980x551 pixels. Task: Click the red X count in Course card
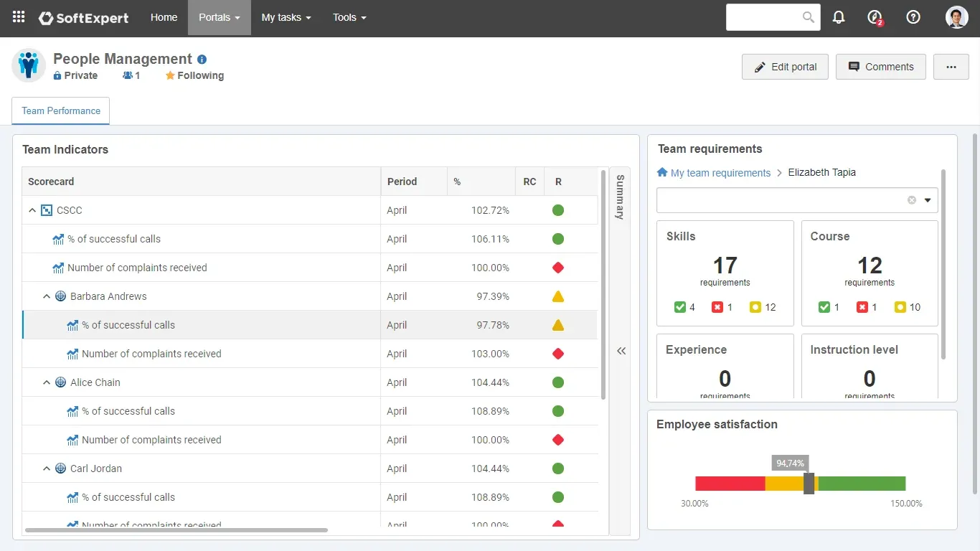867,307
